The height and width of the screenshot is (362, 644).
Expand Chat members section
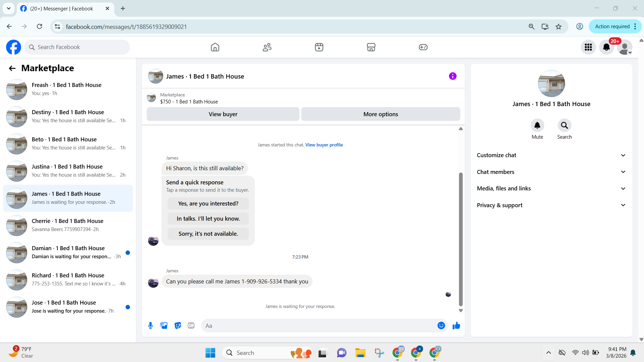[x=551, y=172]
